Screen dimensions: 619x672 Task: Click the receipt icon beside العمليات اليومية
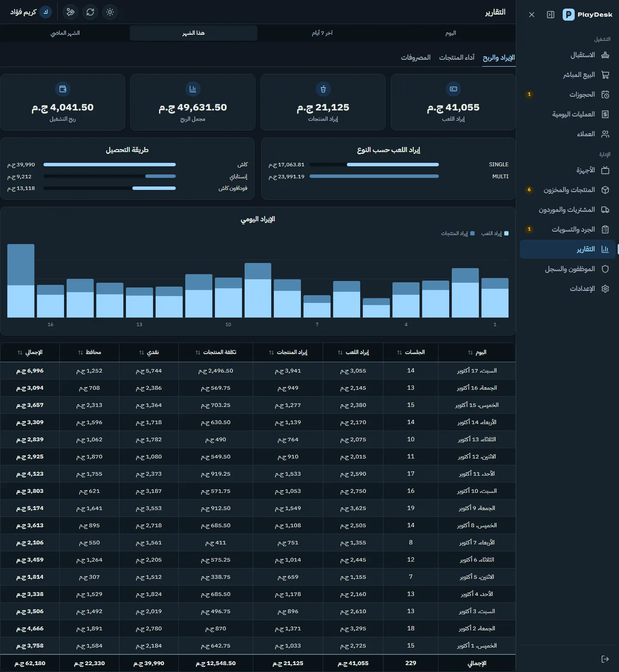pos(605,114)
